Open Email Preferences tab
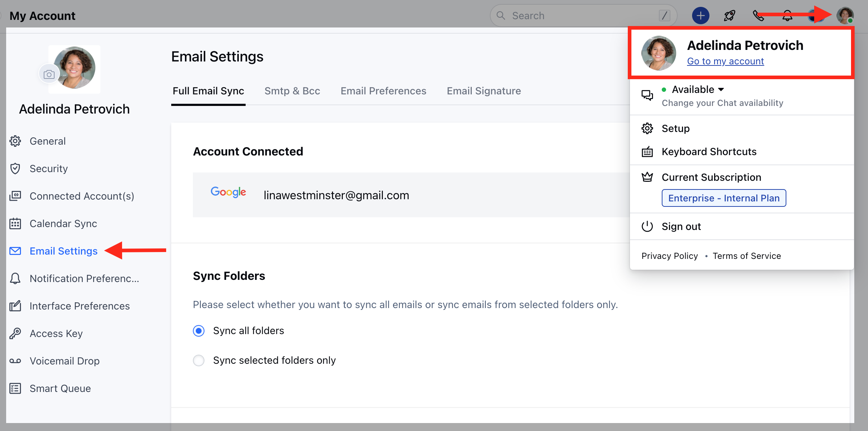 click(x=383, y=91)
